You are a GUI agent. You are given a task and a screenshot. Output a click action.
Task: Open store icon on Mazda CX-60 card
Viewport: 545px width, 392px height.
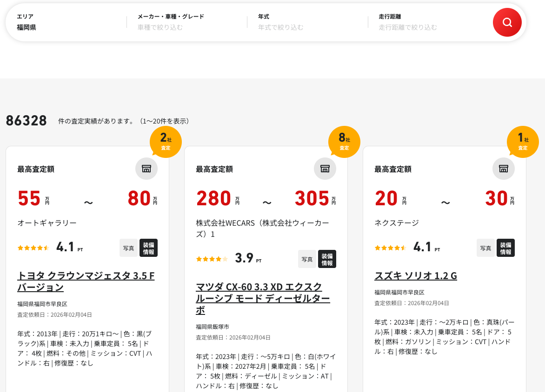325,169
